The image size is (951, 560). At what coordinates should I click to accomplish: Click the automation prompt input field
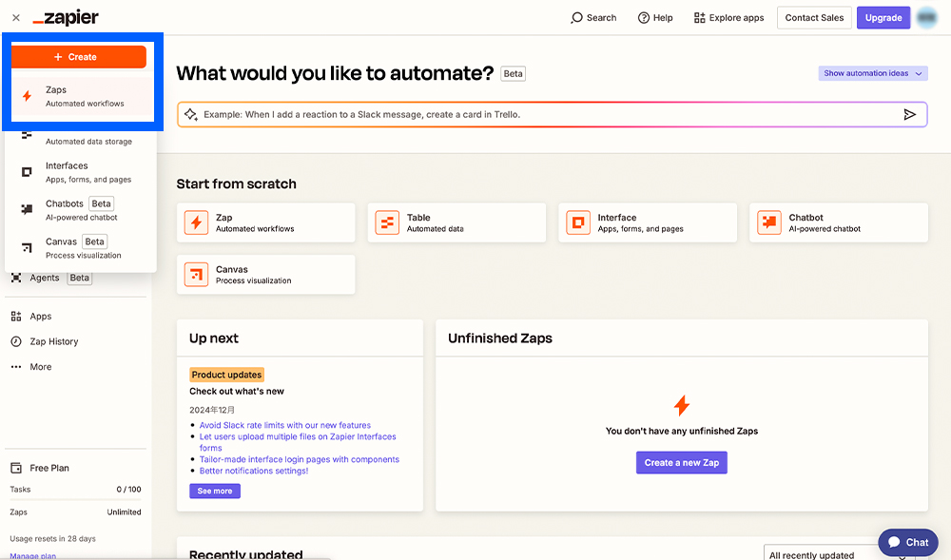coord(552,114)
